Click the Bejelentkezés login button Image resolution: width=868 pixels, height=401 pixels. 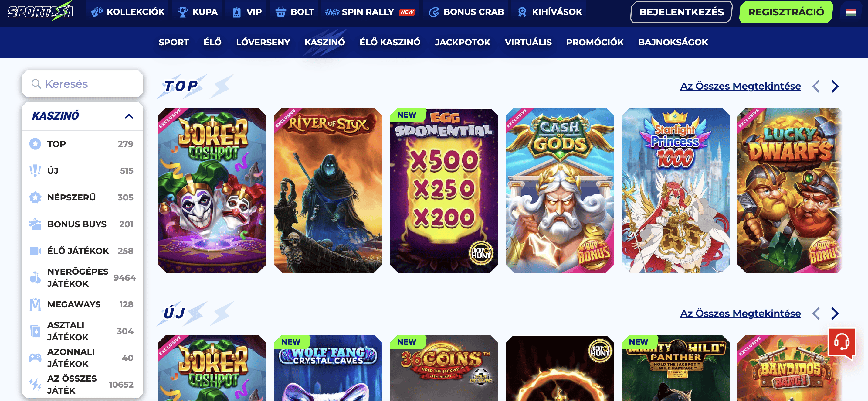681,12
